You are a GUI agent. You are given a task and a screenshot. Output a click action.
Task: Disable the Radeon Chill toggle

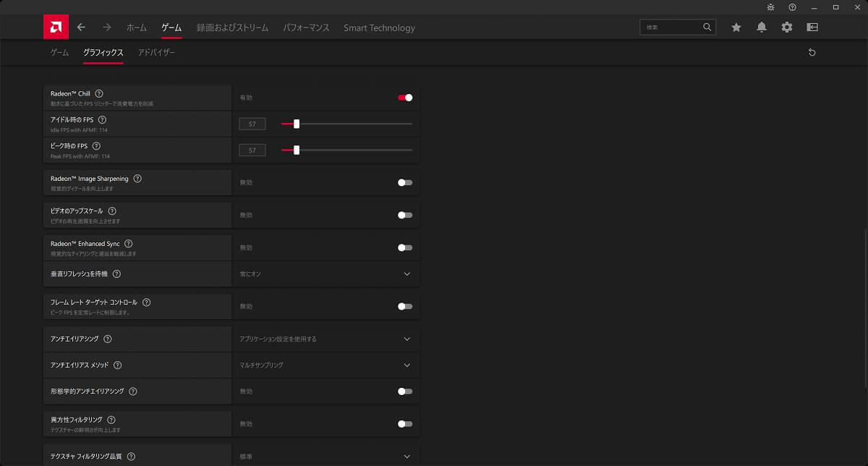click(x=404, y=98)
